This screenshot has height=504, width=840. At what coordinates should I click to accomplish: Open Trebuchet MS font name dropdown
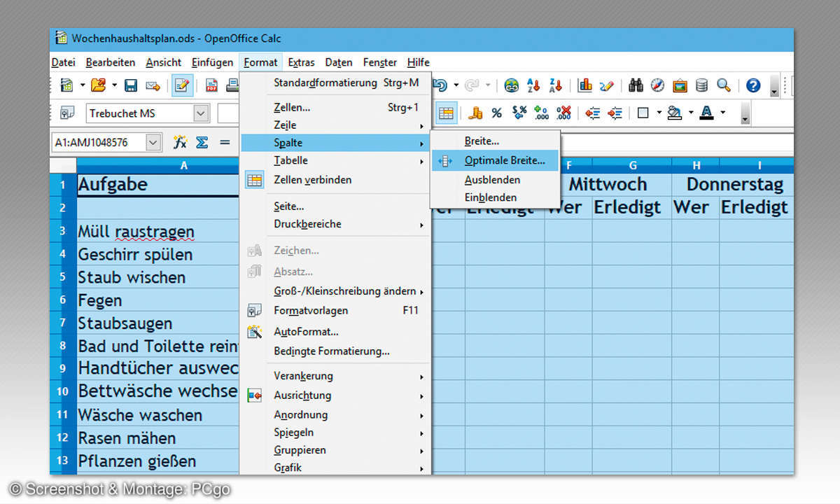coord(202,113)
